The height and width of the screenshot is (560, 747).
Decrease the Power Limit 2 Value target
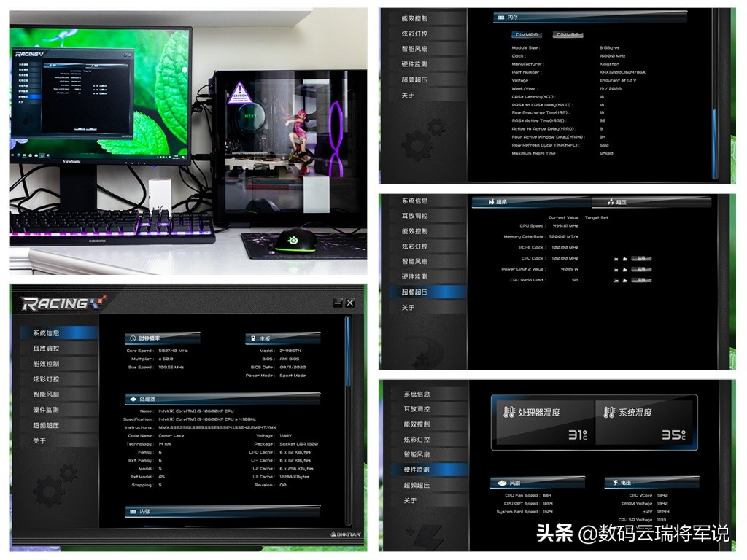[x=616, y=270]
